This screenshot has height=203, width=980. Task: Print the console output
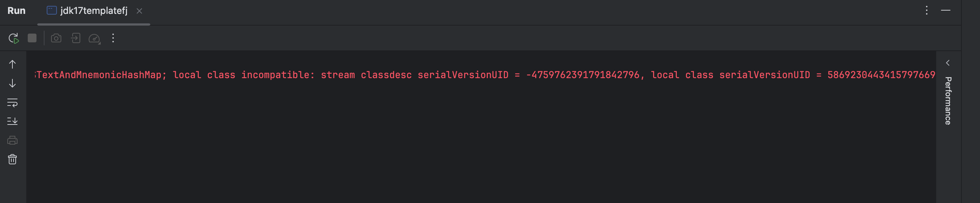(x=12, y=140)
